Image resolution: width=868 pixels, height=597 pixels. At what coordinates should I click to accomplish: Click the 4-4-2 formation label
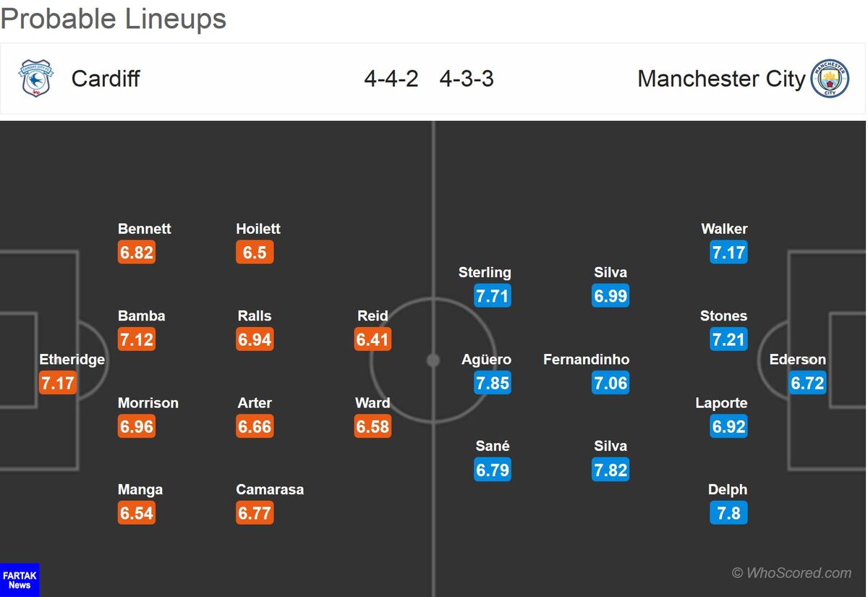pyautogui.click(x=391, y=78)
